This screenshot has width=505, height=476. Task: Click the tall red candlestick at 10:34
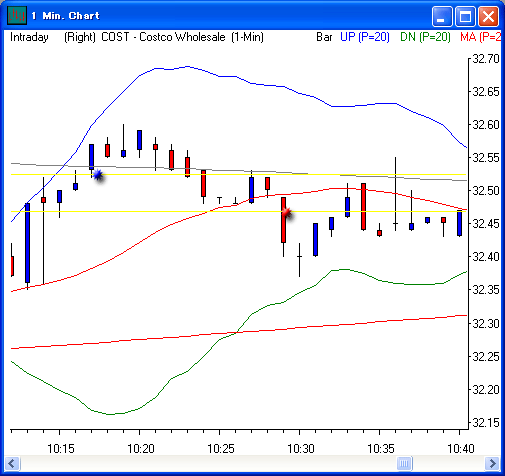point(363,207)
